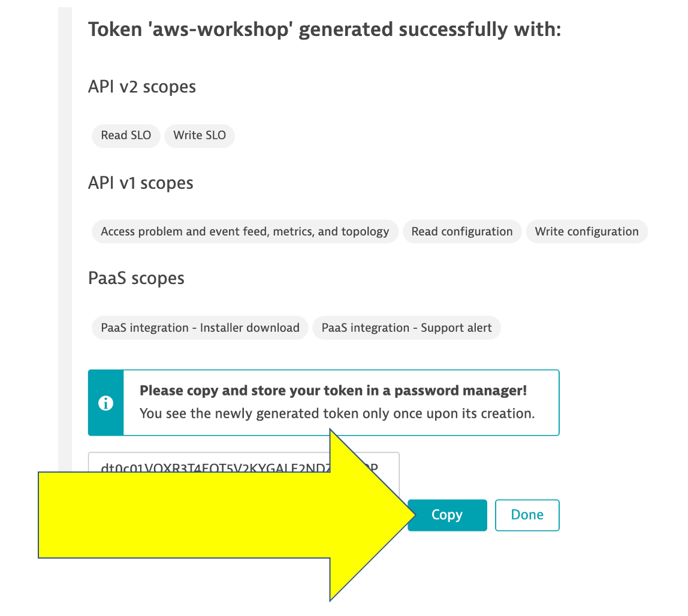Viewport: 688px width, 616px height.
Task: Click the Copy button
Action: [447, 515]
